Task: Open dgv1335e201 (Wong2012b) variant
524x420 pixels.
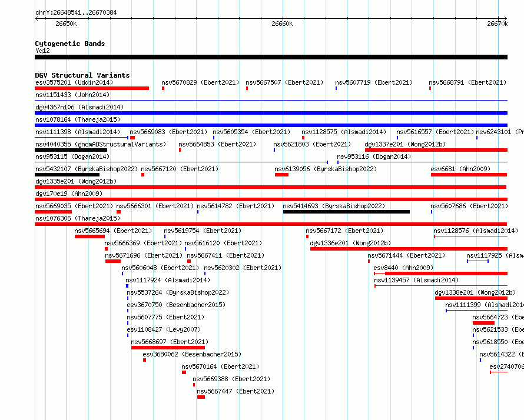Action: [x=76, y=181]
